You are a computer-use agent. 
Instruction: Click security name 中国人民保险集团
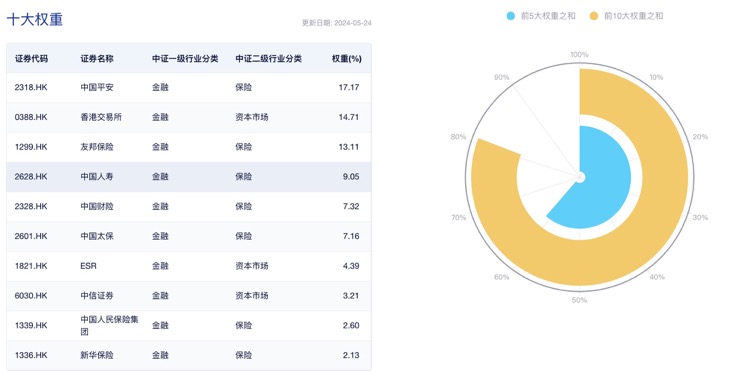pyautogui.click(x=109, y=325)
